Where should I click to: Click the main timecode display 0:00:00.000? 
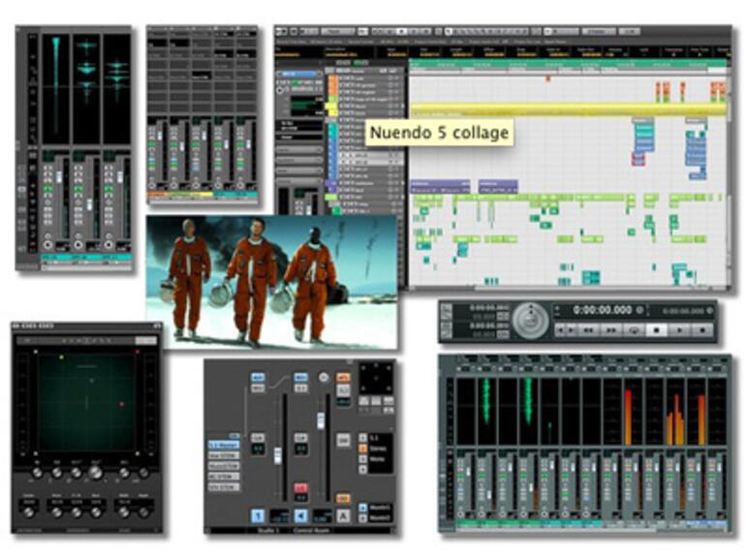(x=602, y=310)
